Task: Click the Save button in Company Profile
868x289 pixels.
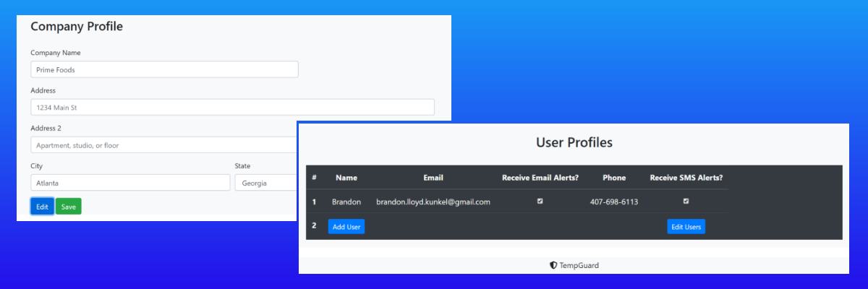Action: coord(69,207)
